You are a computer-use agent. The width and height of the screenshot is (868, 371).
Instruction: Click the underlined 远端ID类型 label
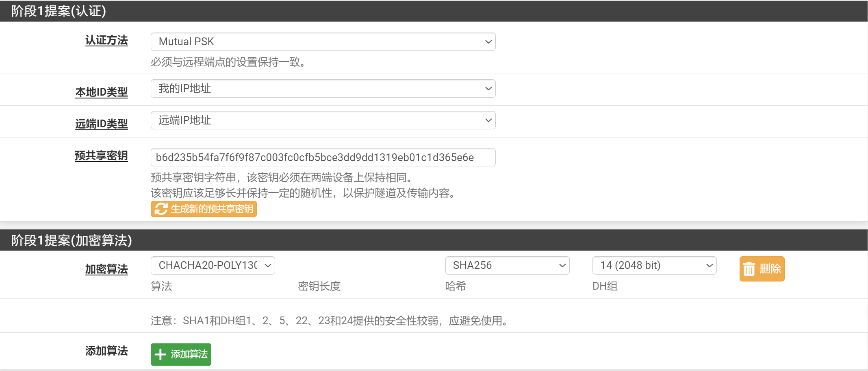pos(102,124)
